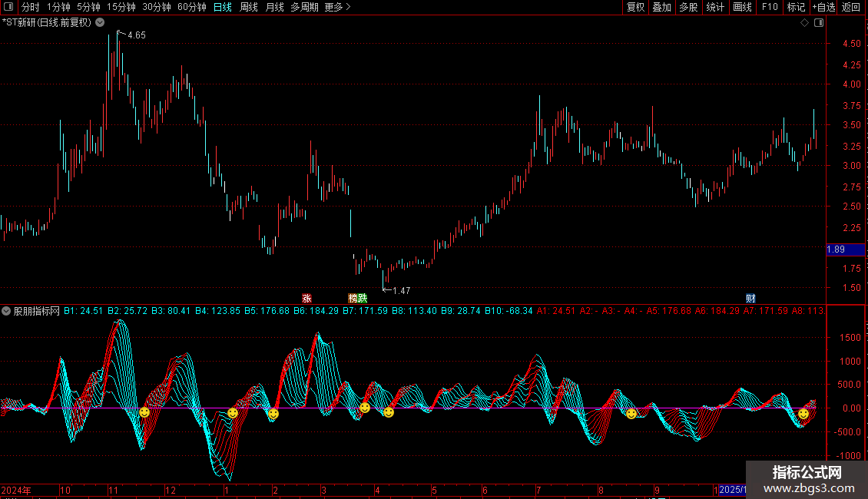This screenshot has height=499, width=868.
Task: Expand the 更多 periods menu
Action: pos(337,7)
